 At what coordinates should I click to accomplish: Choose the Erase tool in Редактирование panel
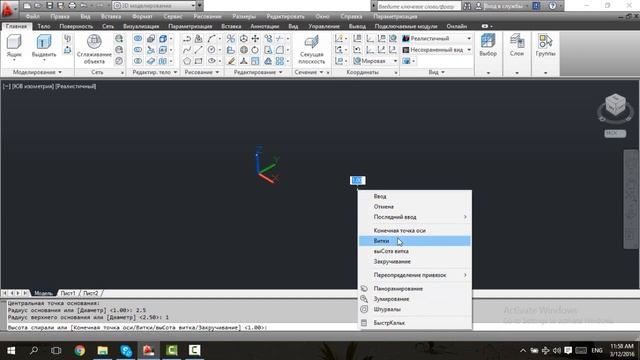click(x=231, y=61)
